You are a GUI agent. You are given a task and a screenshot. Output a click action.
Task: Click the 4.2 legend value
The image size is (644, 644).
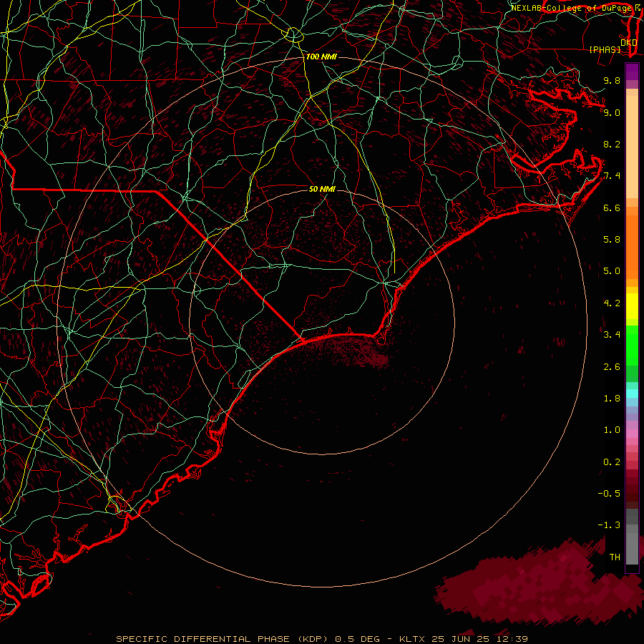pyautogui.click(x=612, y=303)
